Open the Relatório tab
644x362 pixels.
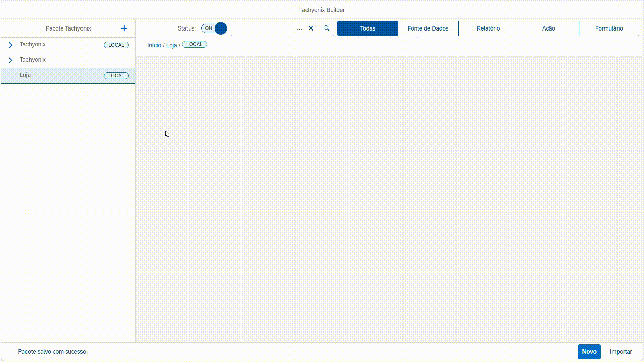tap(488, 28)
